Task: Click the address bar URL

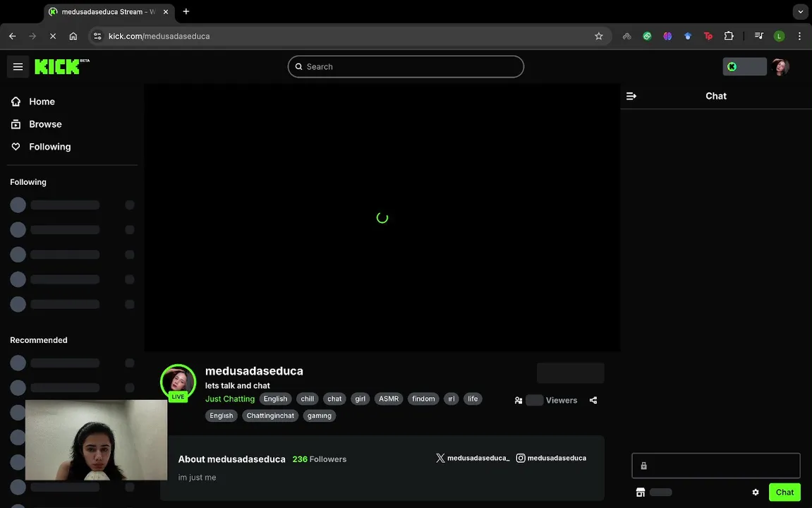Action: (x=159, y=36)
